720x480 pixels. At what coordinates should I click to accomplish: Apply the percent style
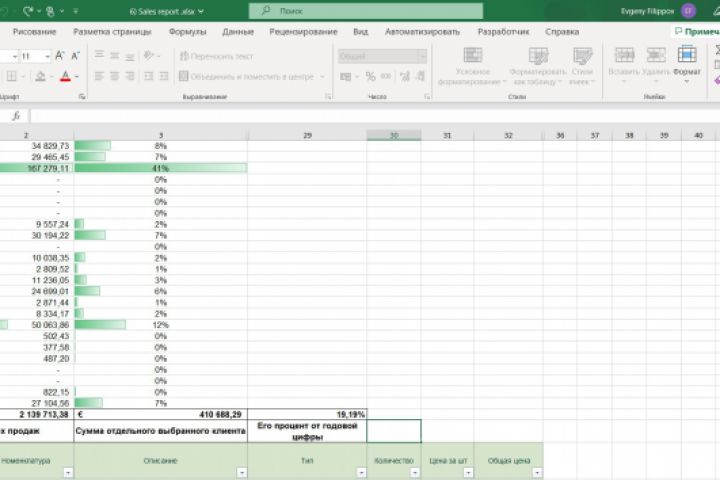370,77
